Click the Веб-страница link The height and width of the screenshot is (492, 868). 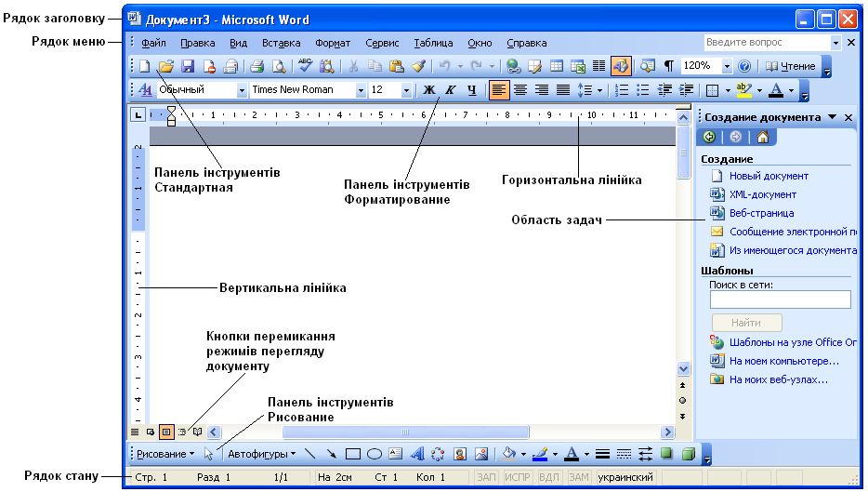[762, 213]
